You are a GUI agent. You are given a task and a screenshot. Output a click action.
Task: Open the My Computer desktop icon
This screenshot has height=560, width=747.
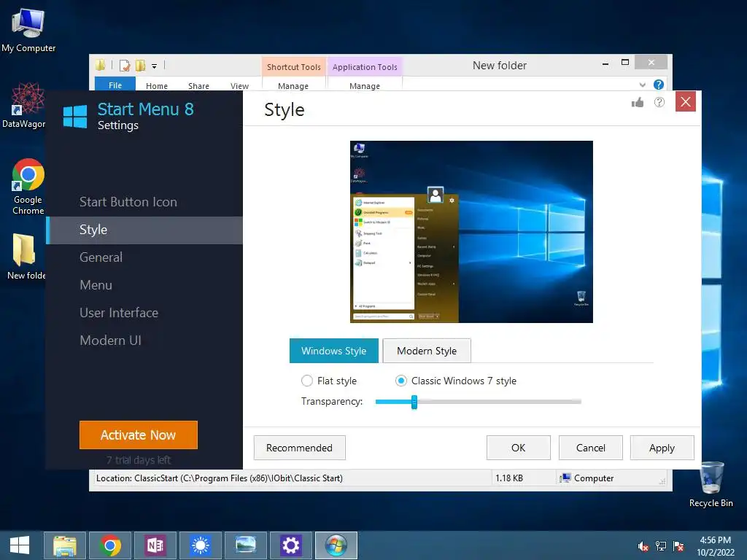28,29
